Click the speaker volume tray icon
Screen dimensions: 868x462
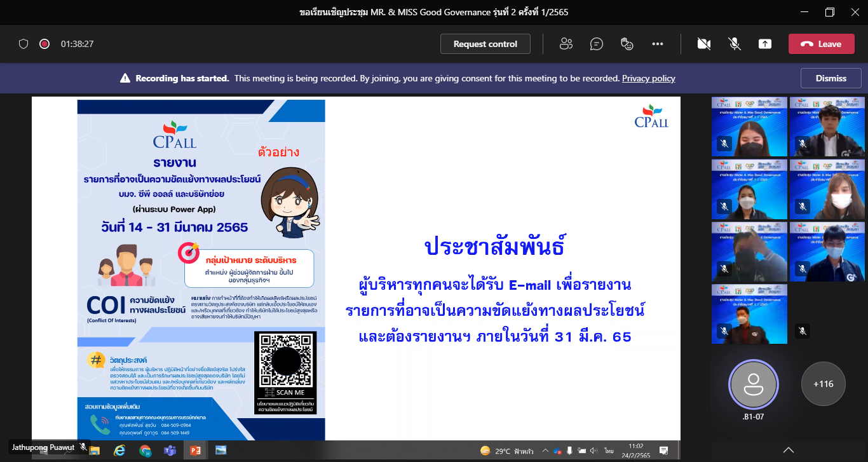(593, 451)
